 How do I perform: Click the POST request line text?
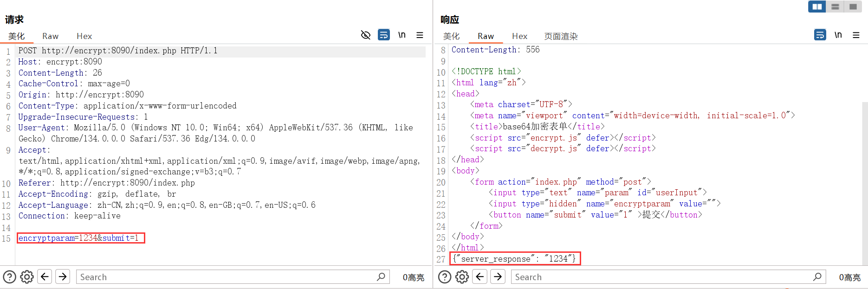click(x=118, y=51)
